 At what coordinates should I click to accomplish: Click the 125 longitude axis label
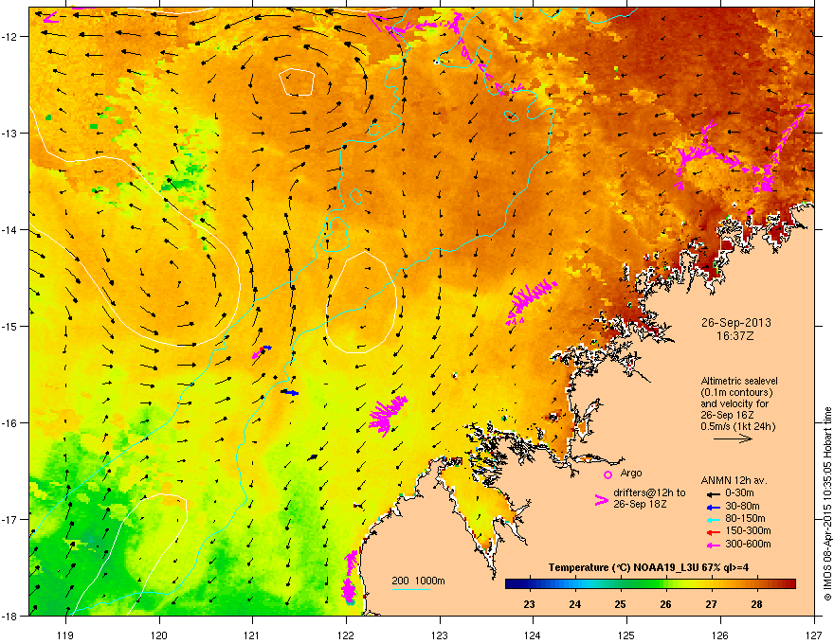pos(626,635)
